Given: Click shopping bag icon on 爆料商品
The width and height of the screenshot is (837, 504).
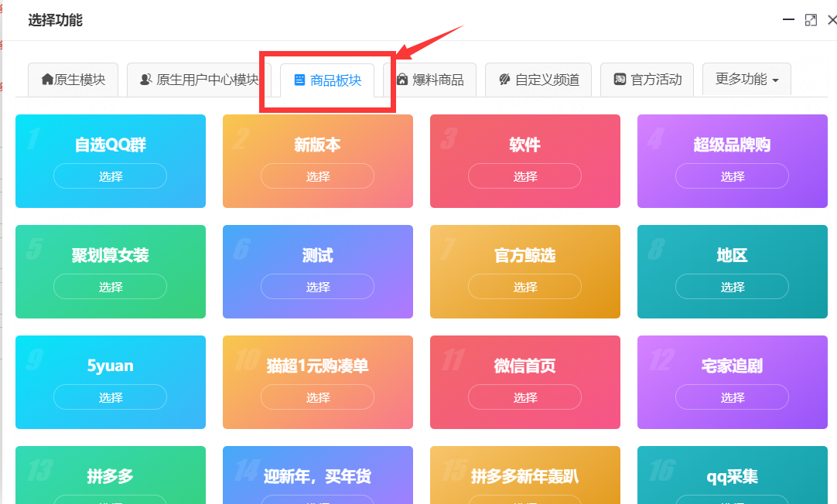Looking at the screenshot, I should click(x=402, y=80).
